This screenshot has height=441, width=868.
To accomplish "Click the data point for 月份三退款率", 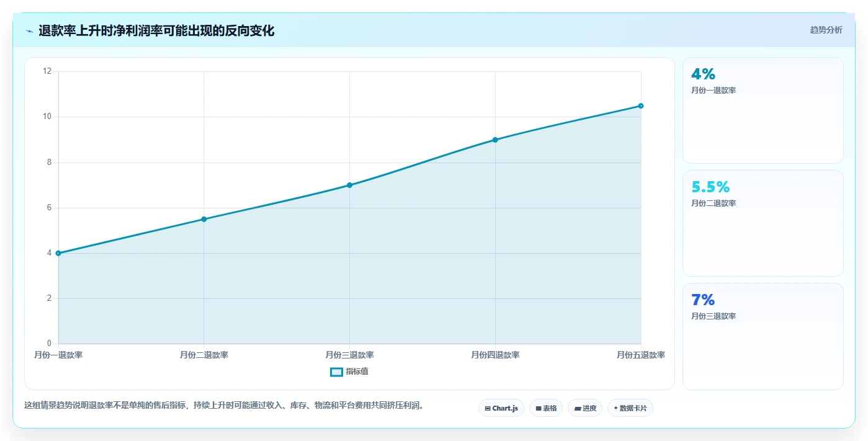I will tap(349, 185).
